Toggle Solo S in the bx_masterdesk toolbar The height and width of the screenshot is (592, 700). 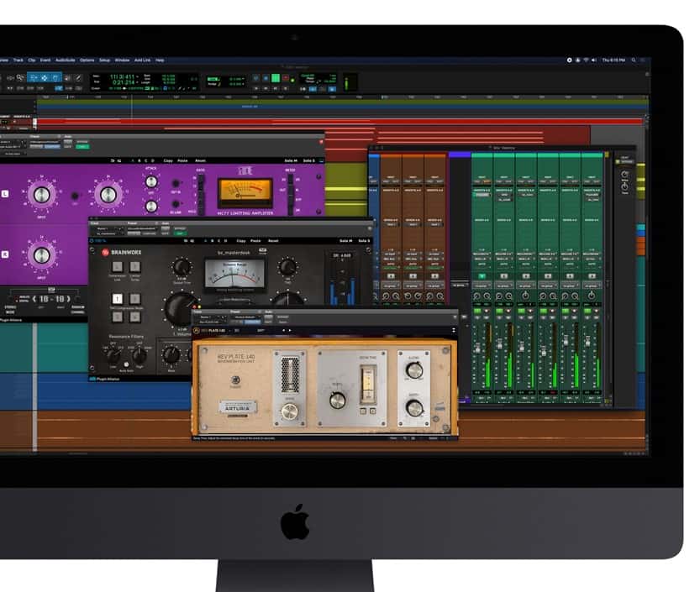[364, 241]
